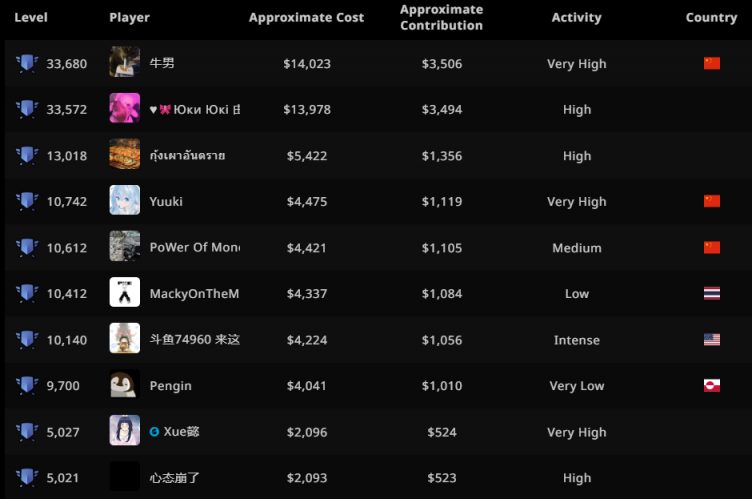Open Yuuki's player profile link
The image size is (752, 499).
coord(166,202)
